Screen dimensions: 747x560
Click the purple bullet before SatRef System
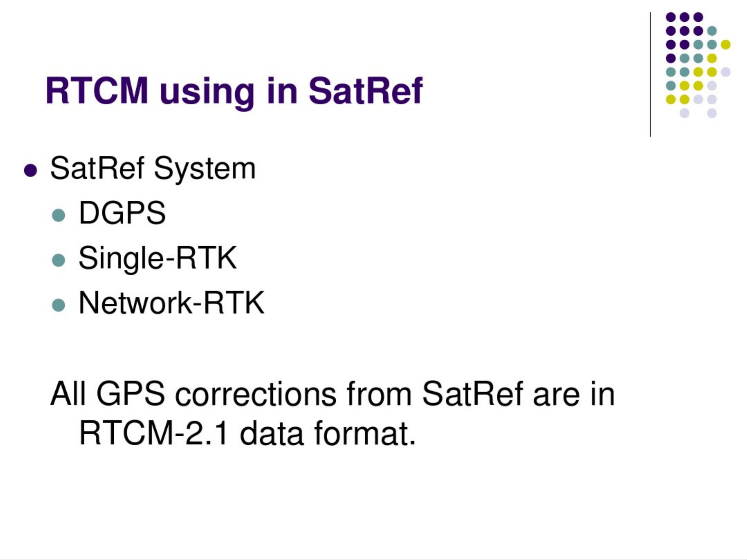click(31, 170)
